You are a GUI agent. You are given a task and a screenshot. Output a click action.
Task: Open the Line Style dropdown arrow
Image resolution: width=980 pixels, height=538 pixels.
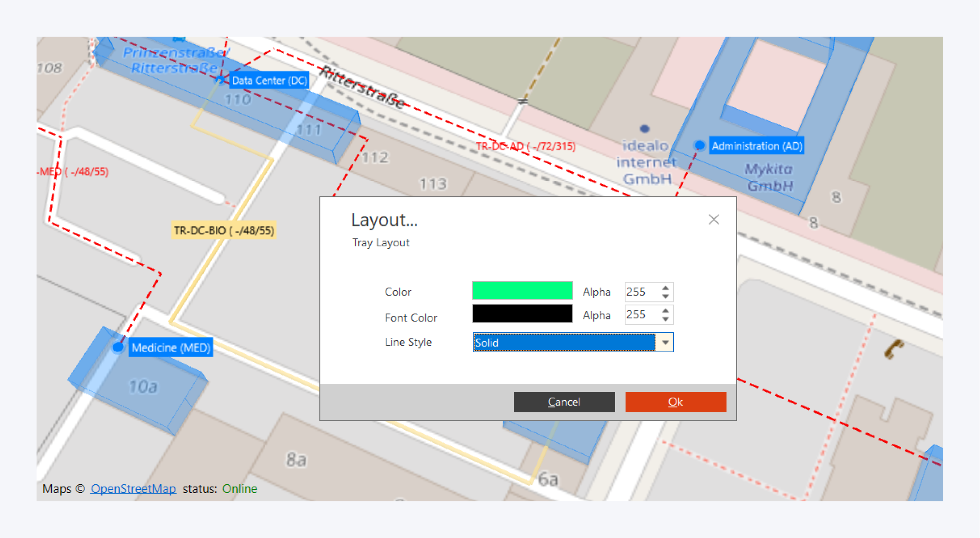coord(665,342)
